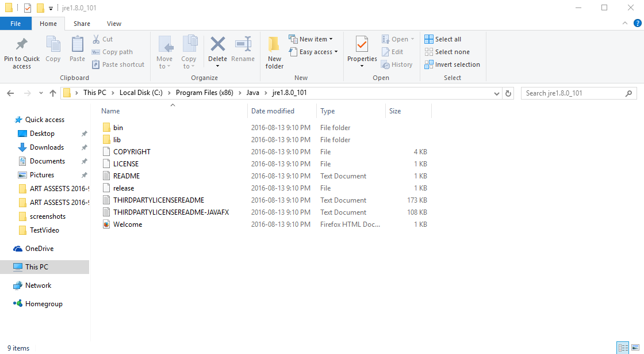
Task: Go up one level with the Up arrow
Action: point(52,93)
